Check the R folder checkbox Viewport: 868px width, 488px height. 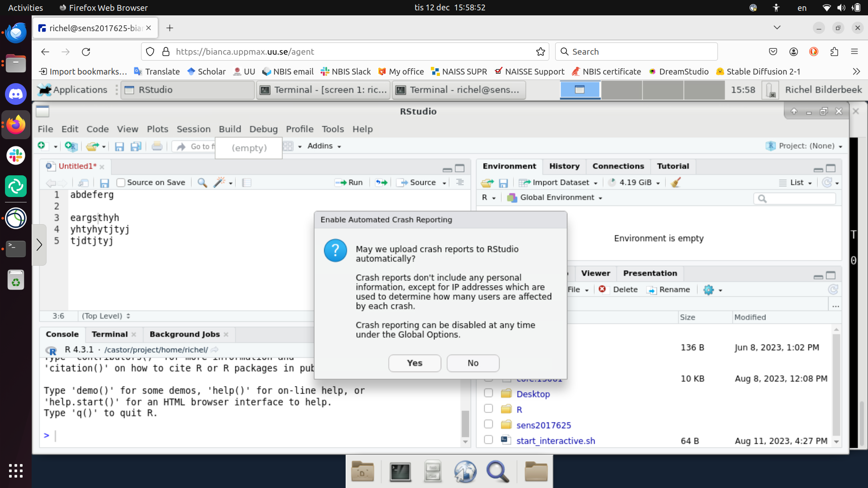coord(488,408)
